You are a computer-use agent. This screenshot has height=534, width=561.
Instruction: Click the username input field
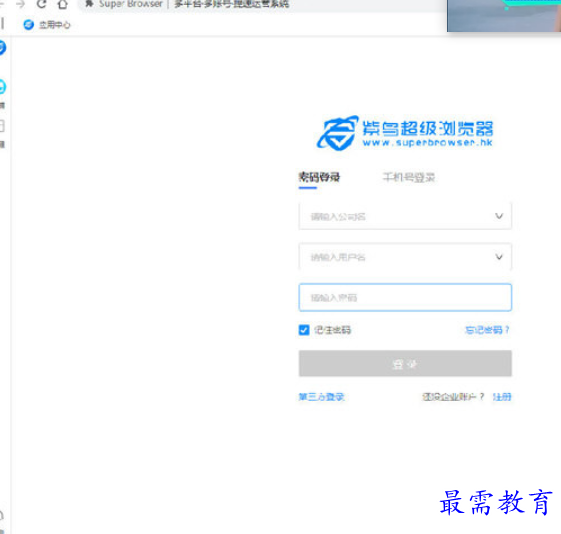(405, 257)
